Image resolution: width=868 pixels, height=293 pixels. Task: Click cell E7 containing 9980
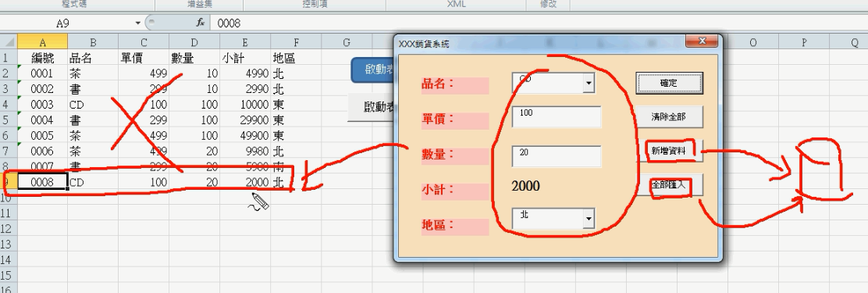click(245, 151)
